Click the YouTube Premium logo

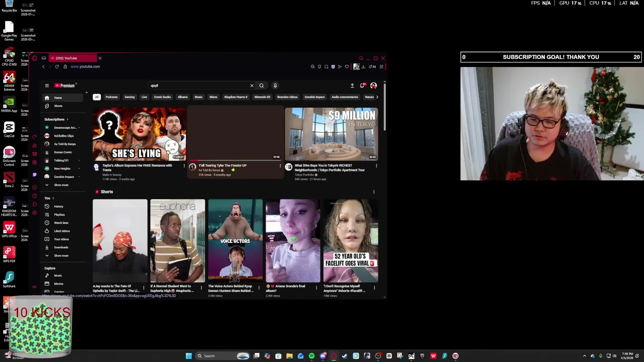pyautogui.click(x=65, y=85)
